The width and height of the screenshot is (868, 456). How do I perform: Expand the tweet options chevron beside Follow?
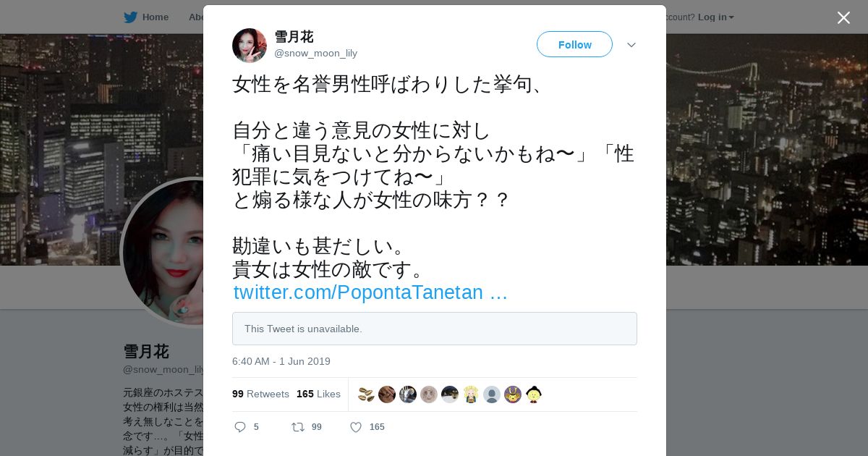tap(631, 45)
